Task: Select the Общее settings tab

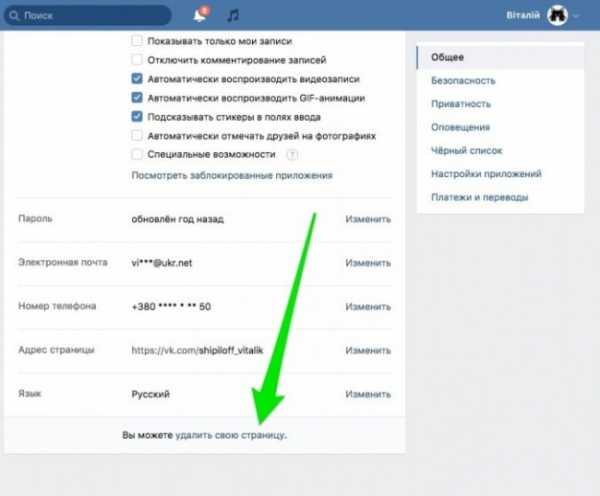Action: tap(500, 57)
